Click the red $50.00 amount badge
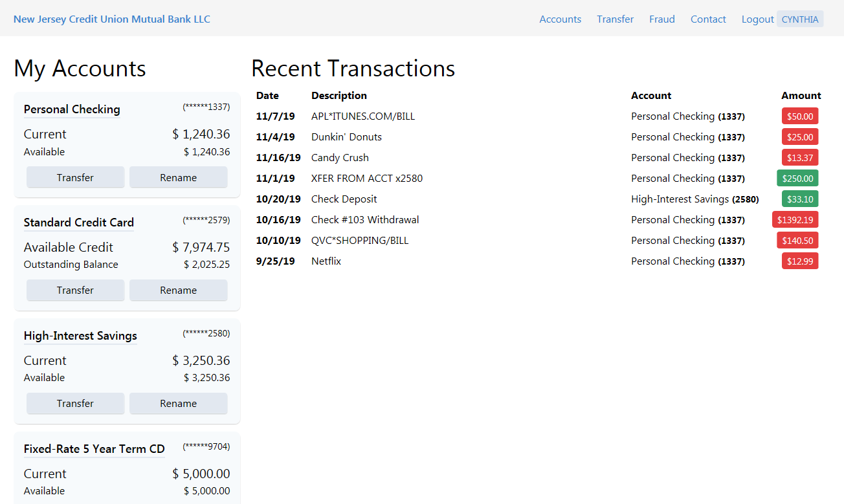844x504 pixels. pyautogui.click(x=800, y=116)
